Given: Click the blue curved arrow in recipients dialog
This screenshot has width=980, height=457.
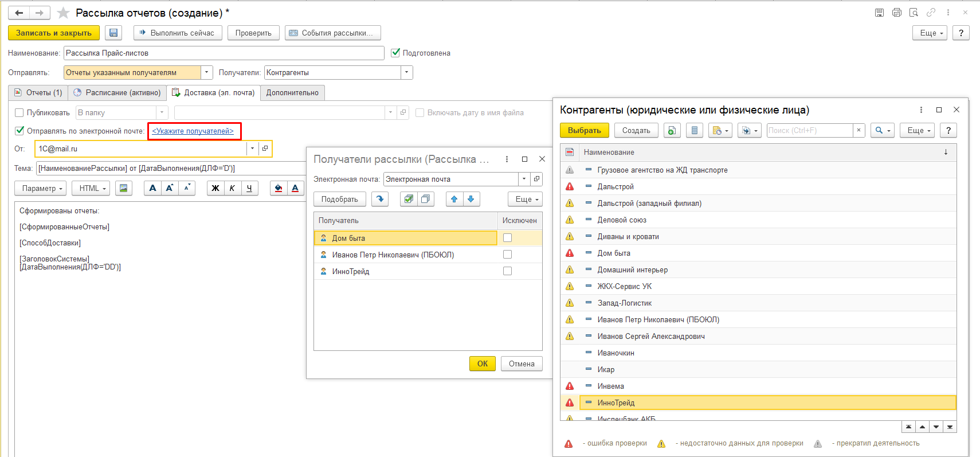Looking at the screenshot, I should coord(380,199).
